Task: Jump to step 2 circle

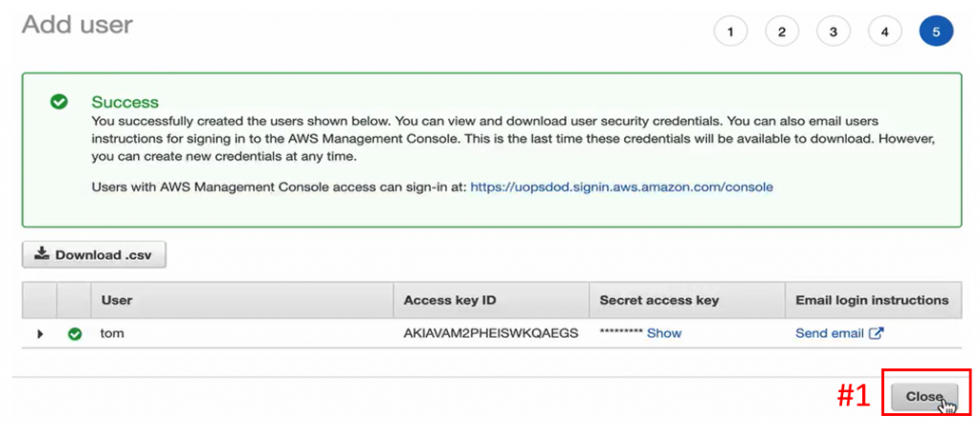Action: click(782, 32)
